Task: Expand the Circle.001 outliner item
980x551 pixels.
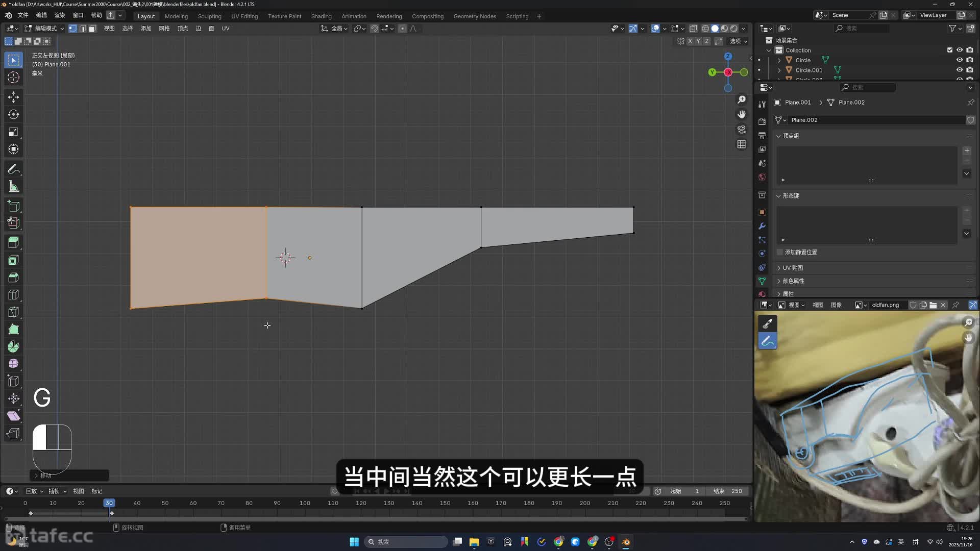Action: point(779,70)
